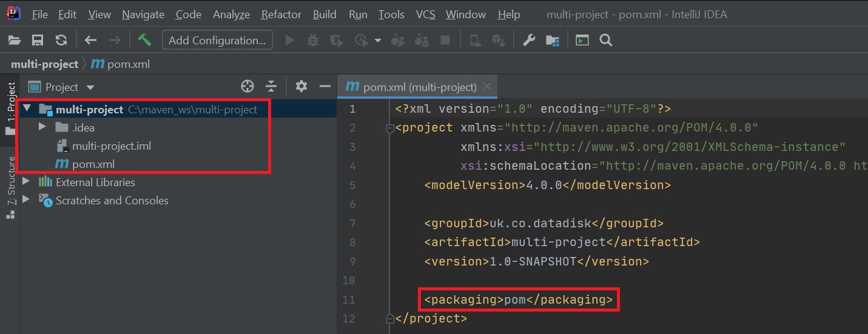Open Settings via the wrench icon

pyautogui.click(x=529, y=40)
